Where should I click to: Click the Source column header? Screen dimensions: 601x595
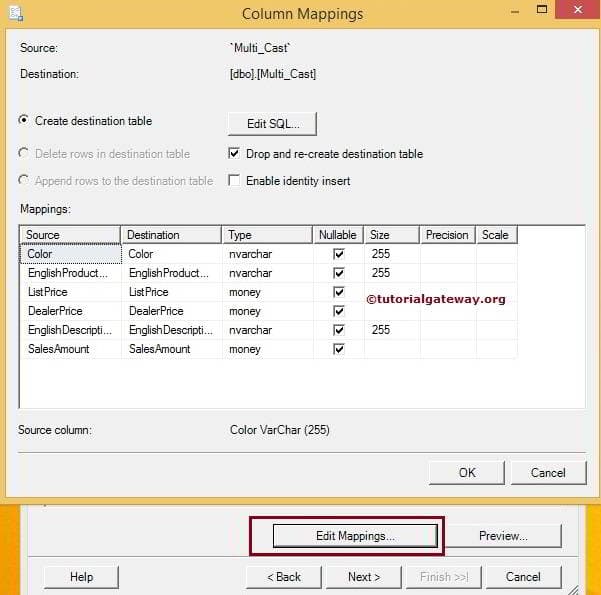[x=70, y=235]
